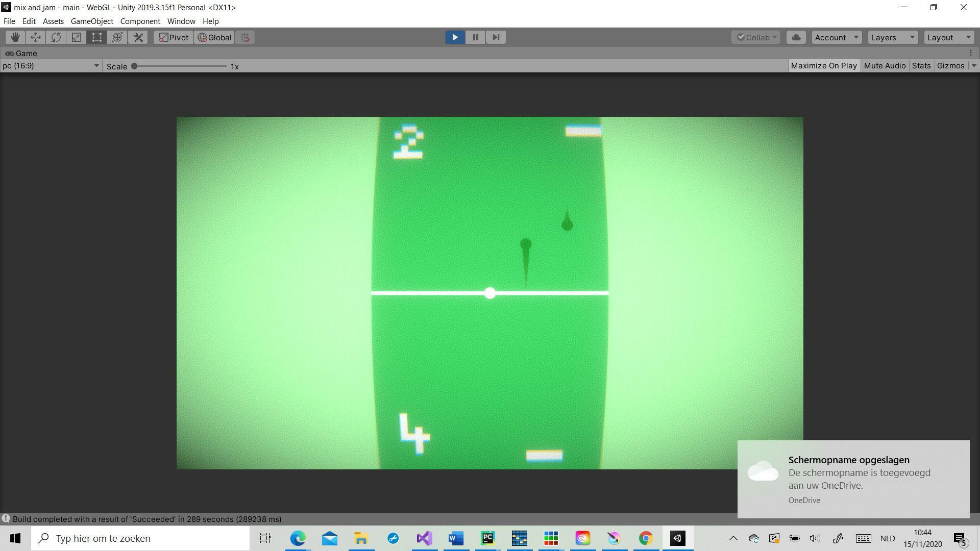The image size is (980, 551).
Task: Open the Component menu
Action: [140, 21]
